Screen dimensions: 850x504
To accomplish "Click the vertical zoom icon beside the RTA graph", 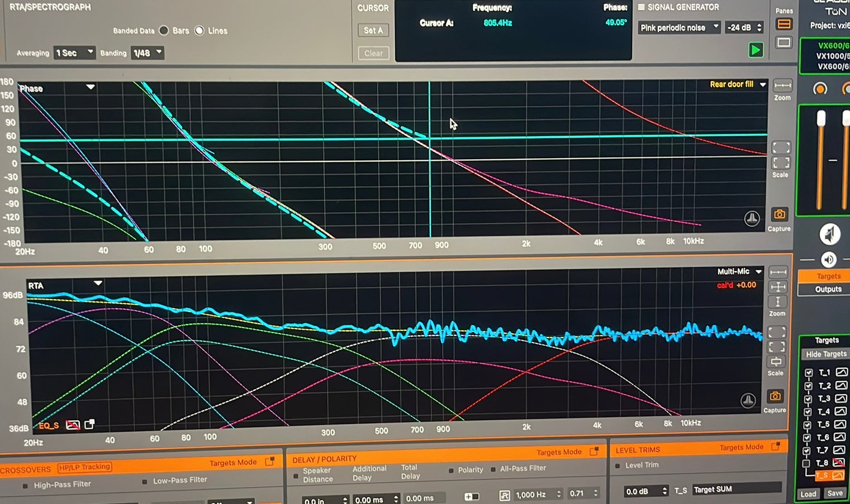I will tap(777, 302).
